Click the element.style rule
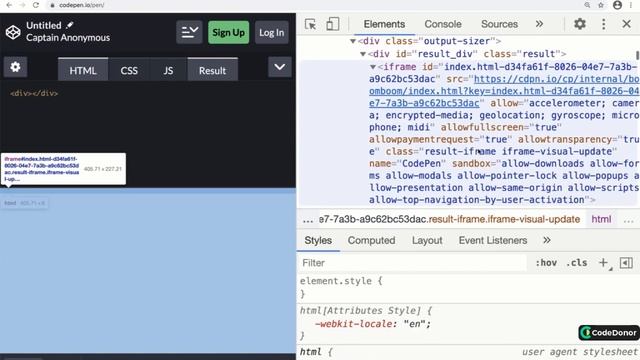640x360 pixels. pyautogui.click(x=341, y=281)
